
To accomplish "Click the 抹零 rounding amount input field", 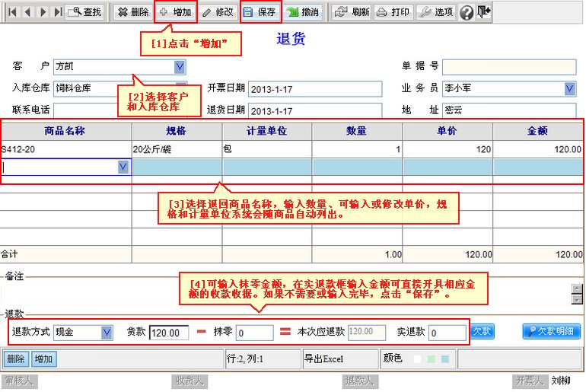I will click(254, 333).
